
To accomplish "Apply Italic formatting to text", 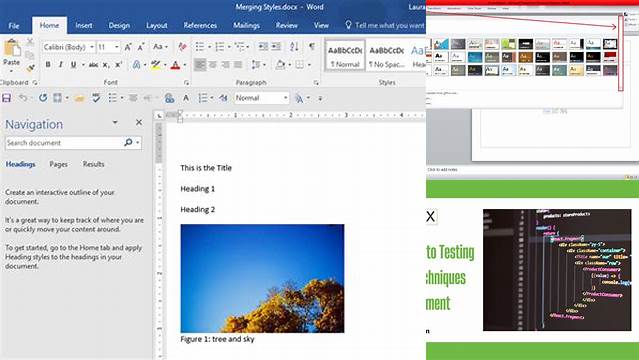I will coord(61,64).
